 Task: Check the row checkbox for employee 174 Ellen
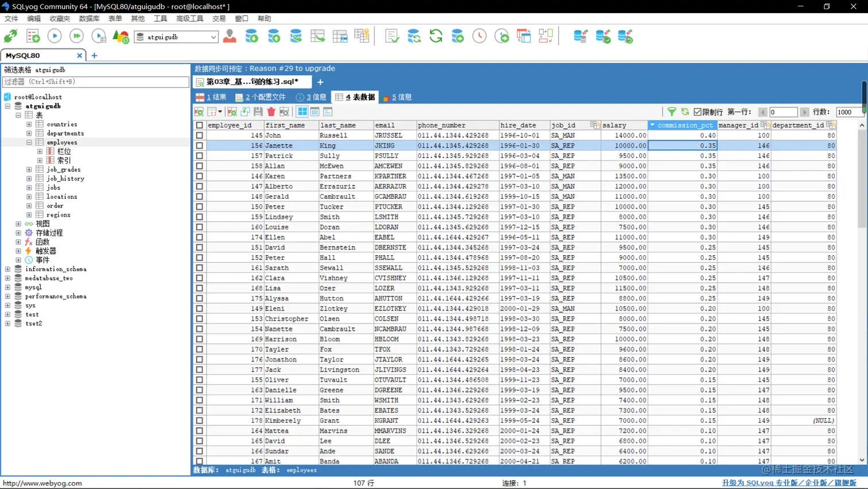(200, 237)
